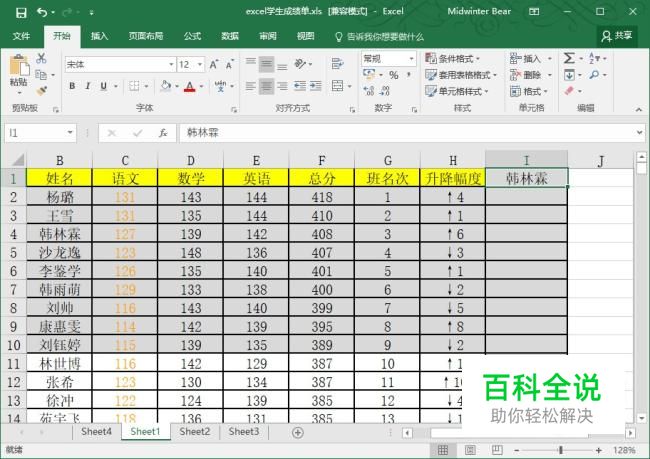Click the insert function fx button
This screenshot has height=459, width=650.
[x=163, y=133]
